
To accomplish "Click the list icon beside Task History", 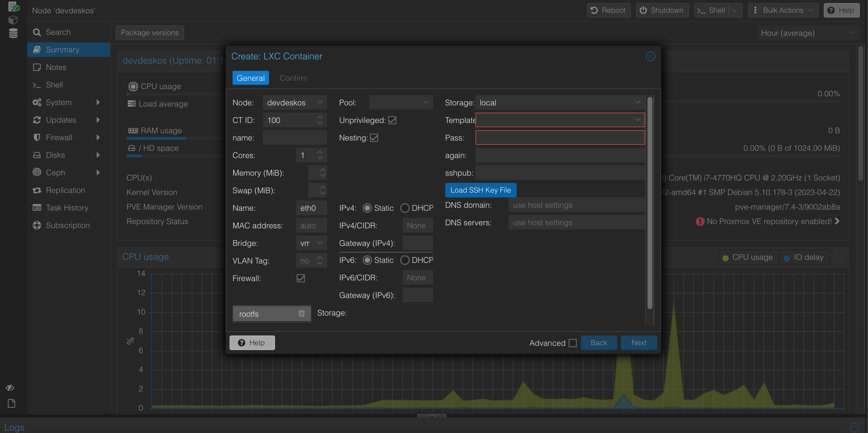I will click(37, 208).
